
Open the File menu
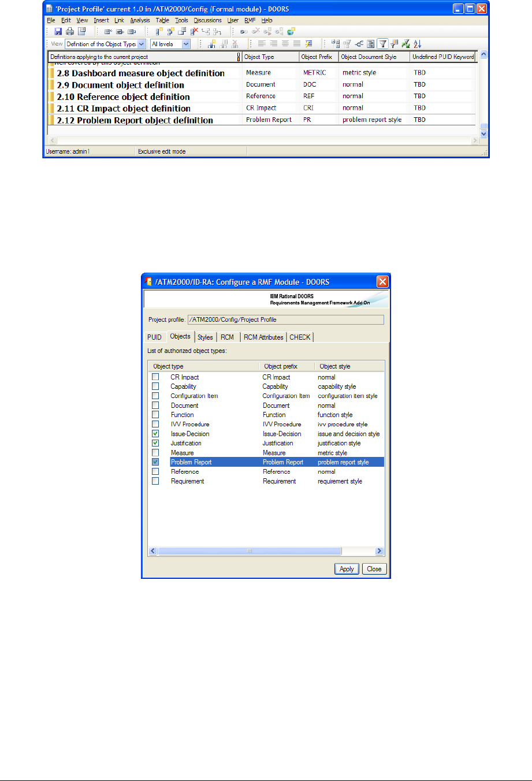51,20
